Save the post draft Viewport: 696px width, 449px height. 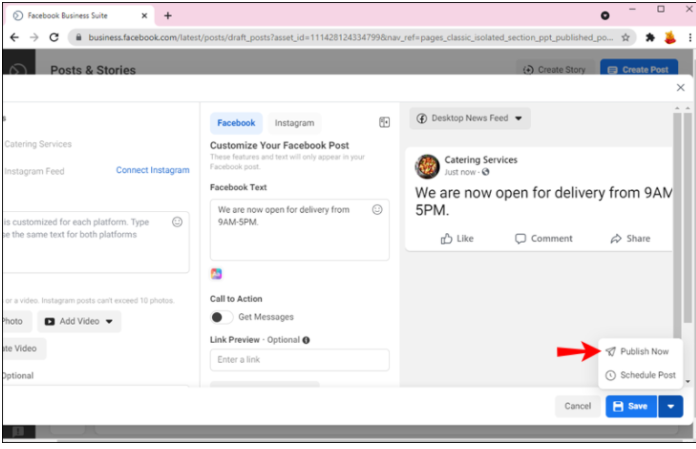[631, 406]
